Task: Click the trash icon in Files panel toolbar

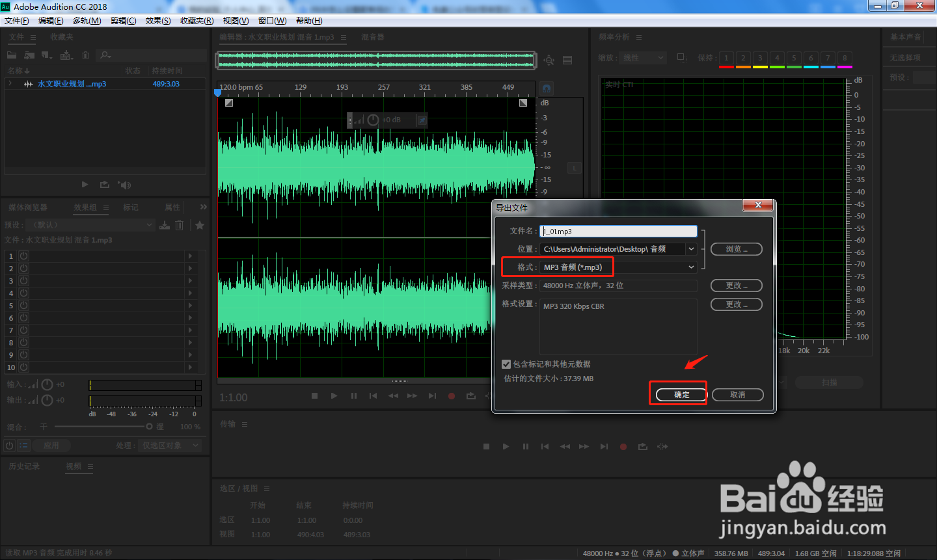Action: 85,55
